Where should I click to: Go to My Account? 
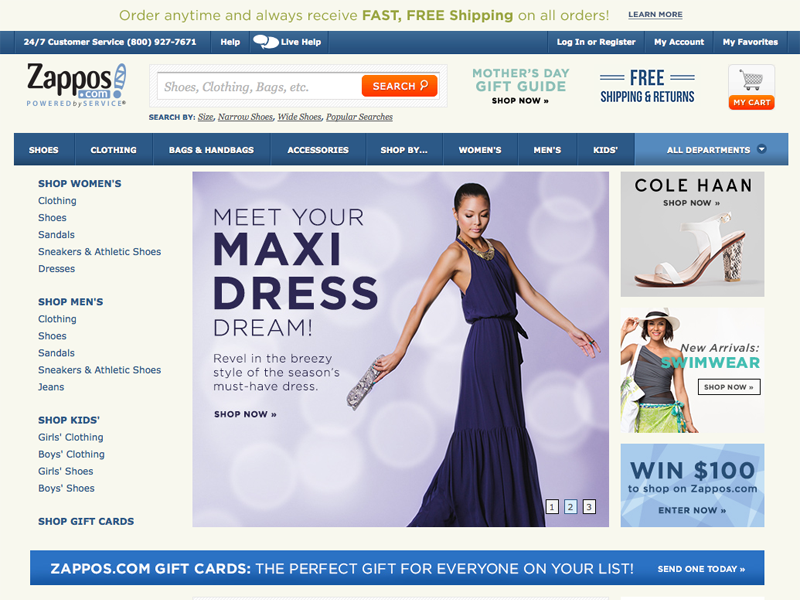coord(679,42)
